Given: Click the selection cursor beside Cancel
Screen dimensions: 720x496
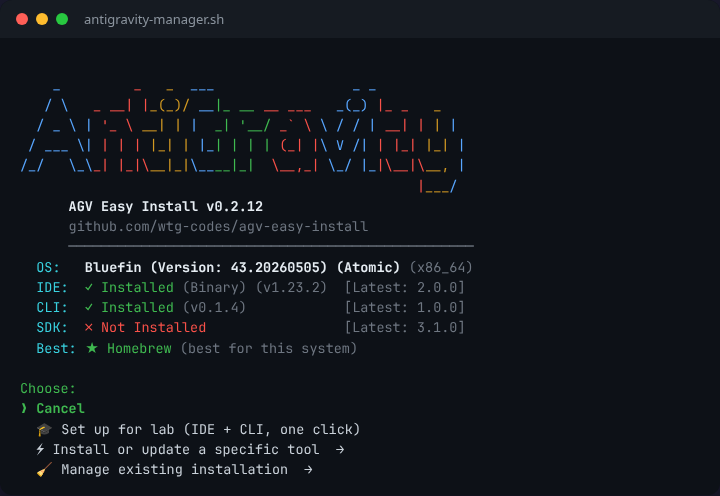Looking at the screenshot, I should pyautogui.click(x=24, y=408).
